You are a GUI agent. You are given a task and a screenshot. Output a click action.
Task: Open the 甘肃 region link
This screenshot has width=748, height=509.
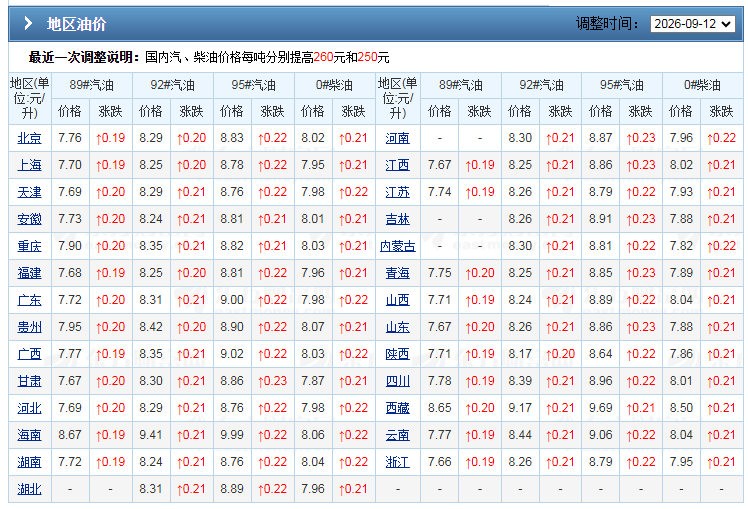tap(30, 381)
